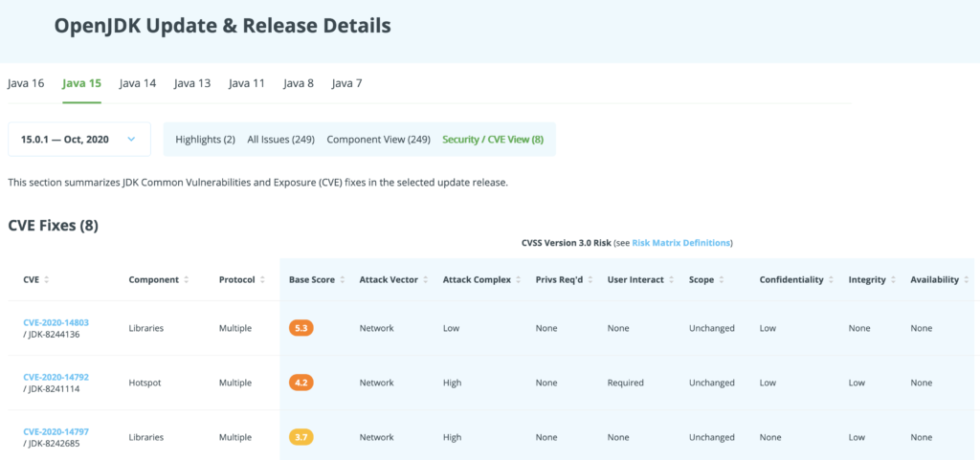The width and height of the screenshot is (980, 460).
Task: Sort by User Interact arrows
Action: tap(671, 280)
